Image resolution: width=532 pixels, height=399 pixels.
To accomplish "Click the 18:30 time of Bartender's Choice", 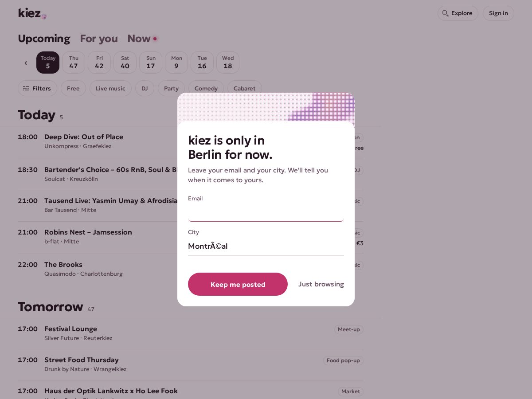I will pyautogui.click(x=27, y=170).
